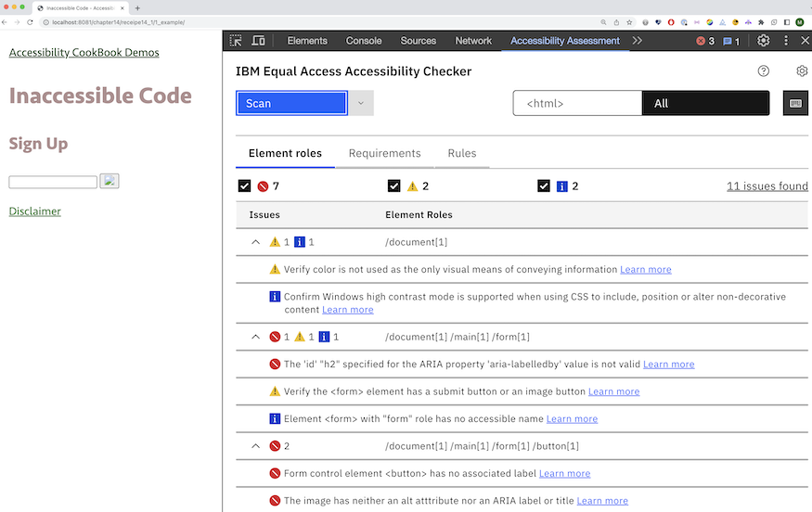The height and width of the screenshot is (512, 812).
Task: Open Learn more for high contrast issue
Action: pyautogui.click(x=347, y=310)
